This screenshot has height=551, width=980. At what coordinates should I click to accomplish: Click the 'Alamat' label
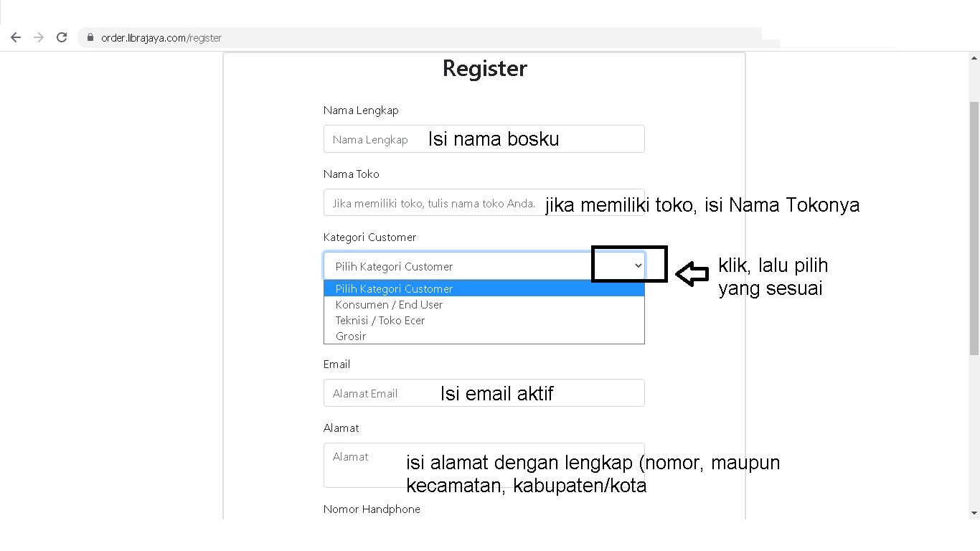point(341,428)
